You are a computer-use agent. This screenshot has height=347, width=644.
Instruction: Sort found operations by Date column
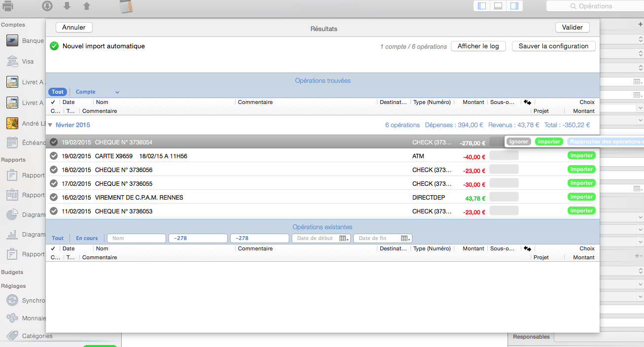[x=68, y=102]
